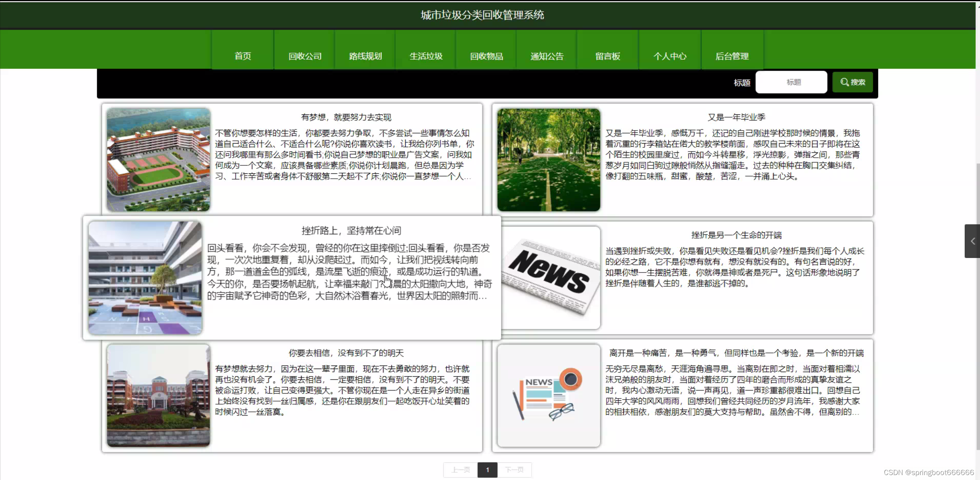Open the green tree-lined road thumbnail

coord(548,160)
